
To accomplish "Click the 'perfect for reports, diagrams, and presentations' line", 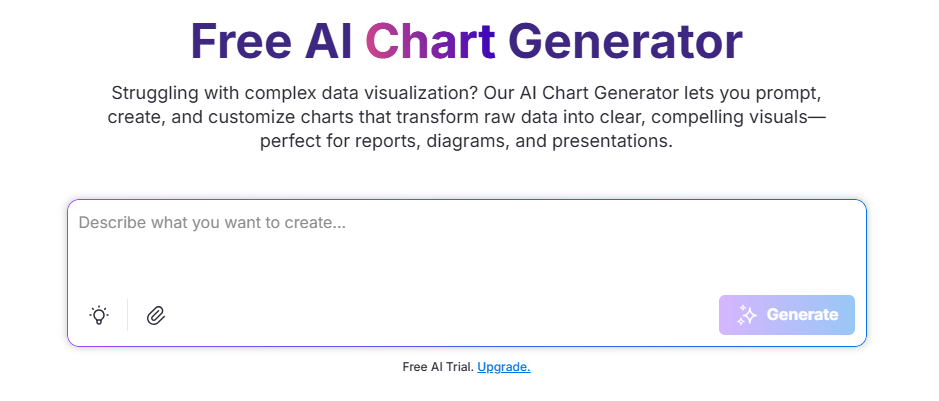I will coord(466,141).
